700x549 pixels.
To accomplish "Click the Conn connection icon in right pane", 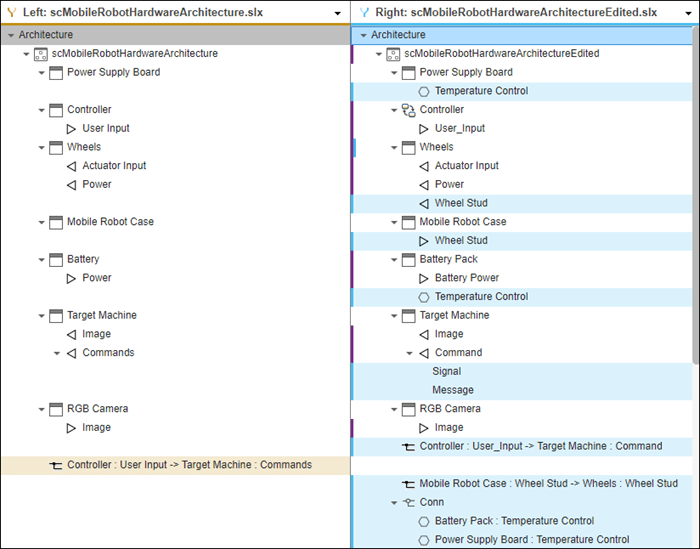I will click(408, 503).
